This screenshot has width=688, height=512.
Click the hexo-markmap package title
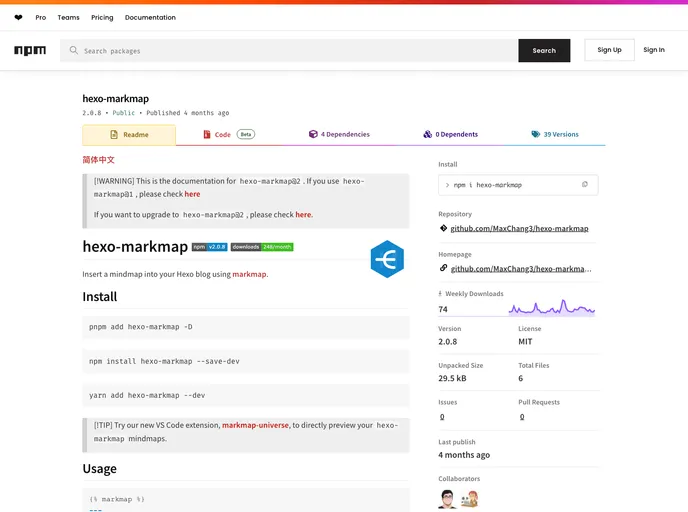[115, 99]
